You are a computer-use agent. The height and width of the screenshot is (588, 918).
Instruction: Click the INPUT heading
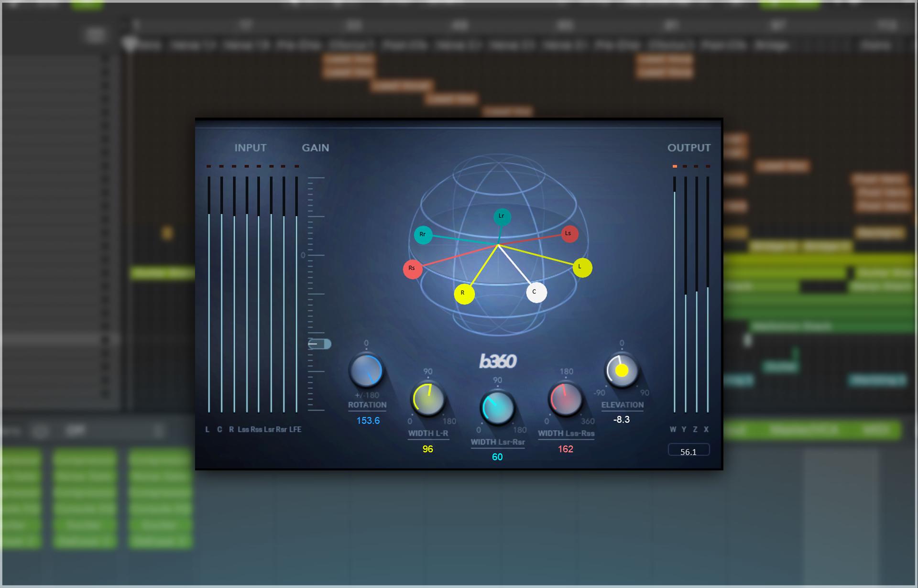point(251,148)
